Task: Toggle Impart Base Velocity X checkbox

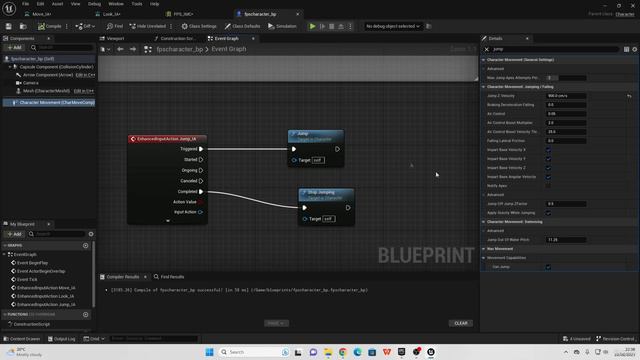Action: 548,150
